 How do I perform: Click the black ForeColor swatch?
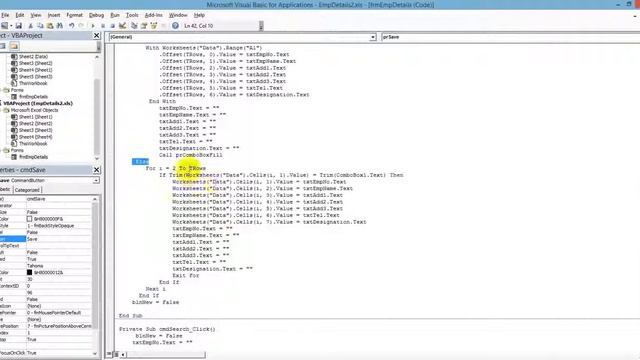tap(29, 272)
